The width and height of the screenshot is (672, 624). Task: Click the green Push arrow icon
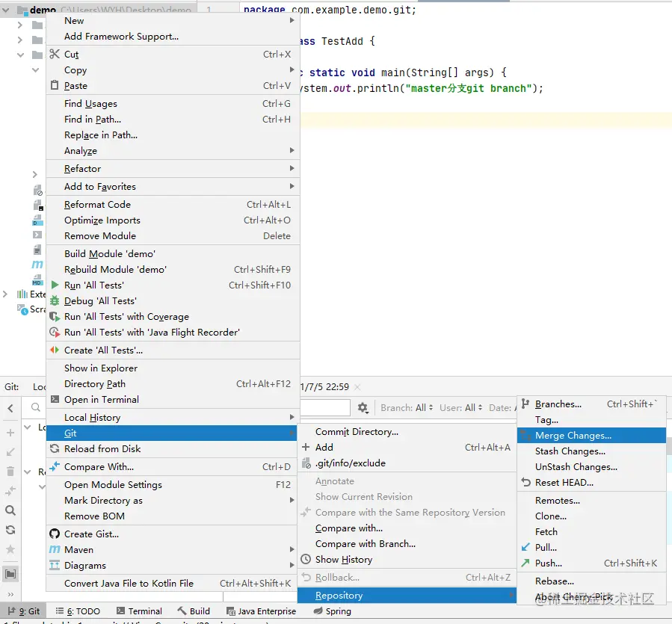[525, 563]
